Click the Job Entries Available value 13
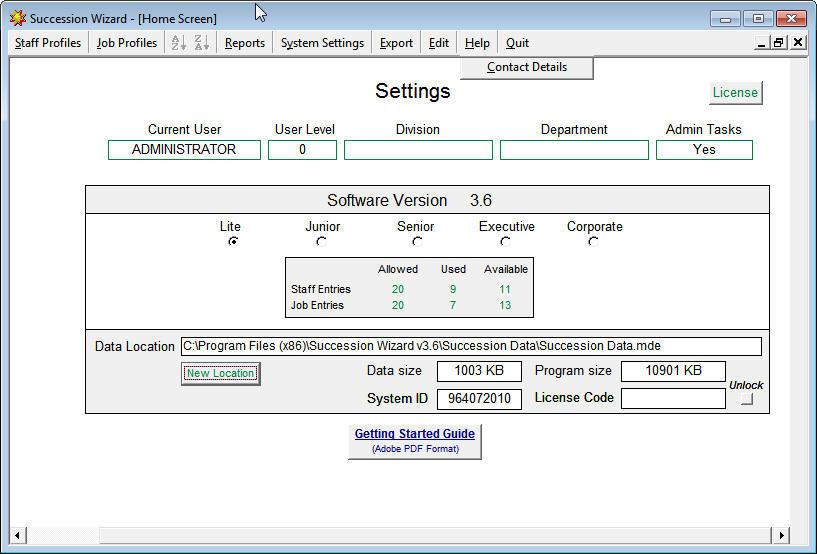The image size is (817, 554). (505, 305)
